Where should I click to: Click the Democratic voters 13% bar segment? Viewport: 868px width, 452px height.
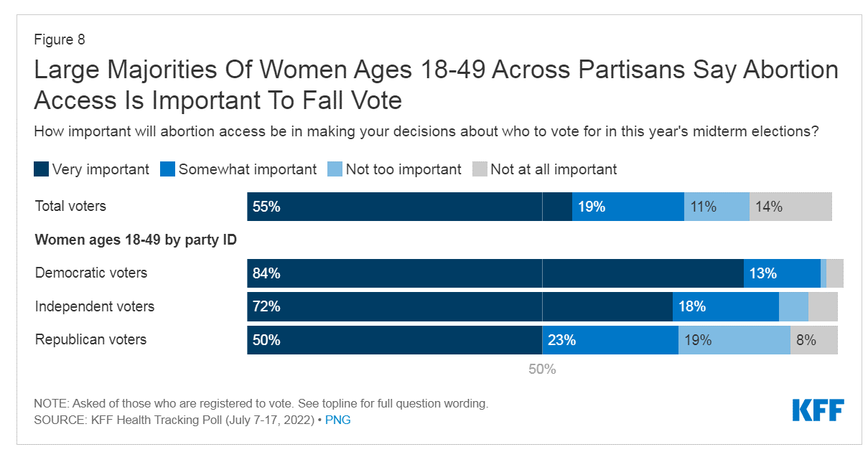(x=782, y=273)
